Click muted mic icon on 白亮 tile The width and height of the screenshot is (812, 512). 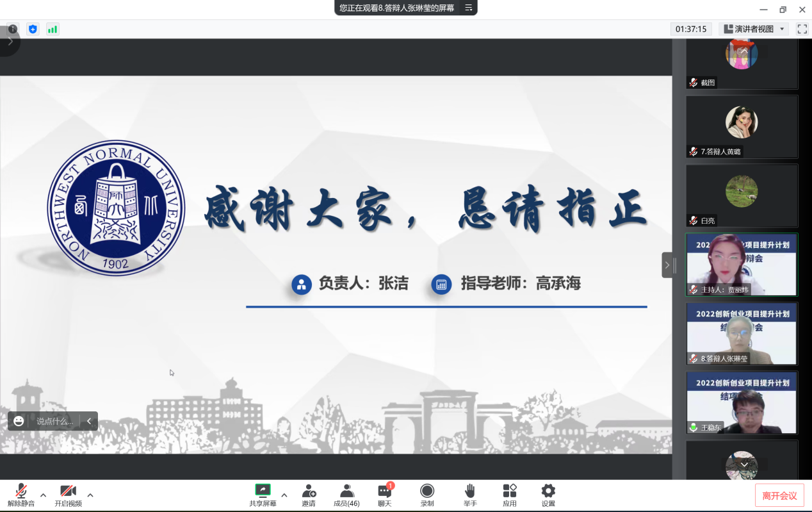click(694, 220)
